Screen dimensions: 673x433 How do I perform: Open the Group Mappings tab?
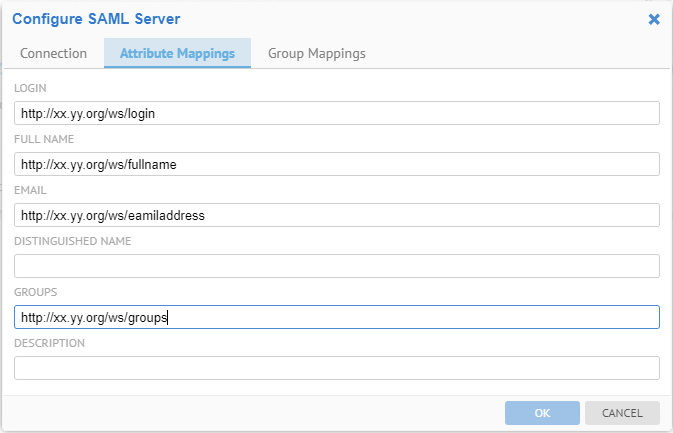click(x=316, y=54)
